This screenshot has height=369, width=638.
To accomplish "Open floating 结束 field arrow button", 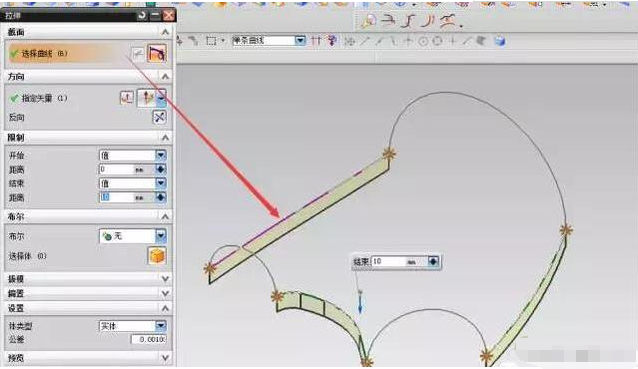I will [x=433, y=261].
